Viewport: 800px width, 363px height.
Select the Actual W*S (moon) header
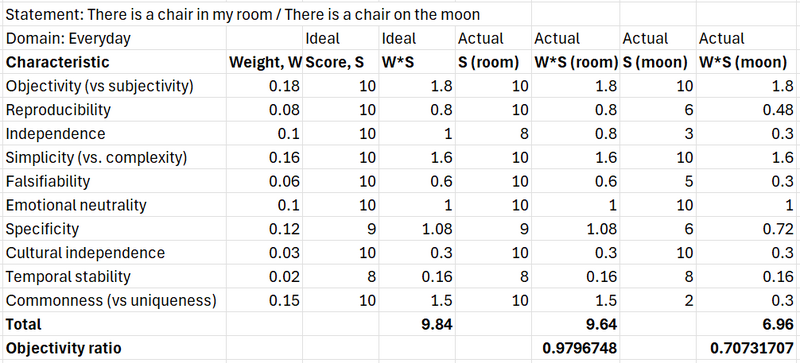(x=748, y=62)
